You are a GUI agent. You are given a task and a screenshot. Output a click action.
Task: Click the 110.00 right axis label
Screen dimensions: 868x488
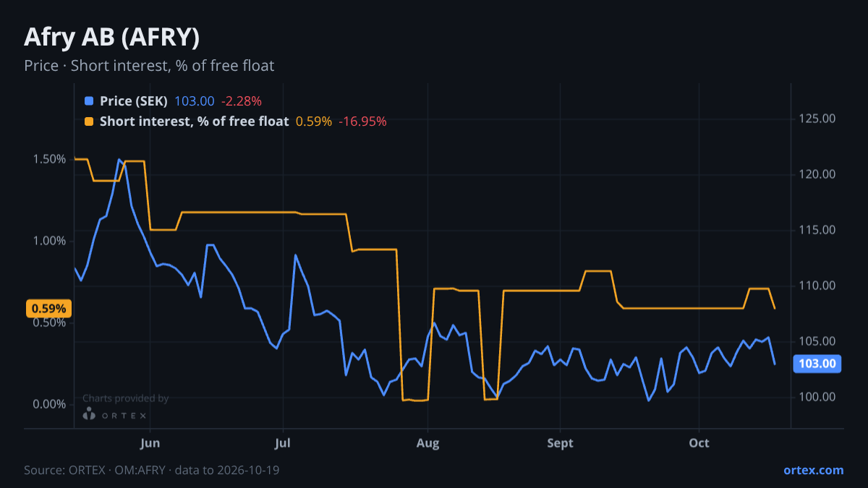pyautogui.click(x=817, y=286)
